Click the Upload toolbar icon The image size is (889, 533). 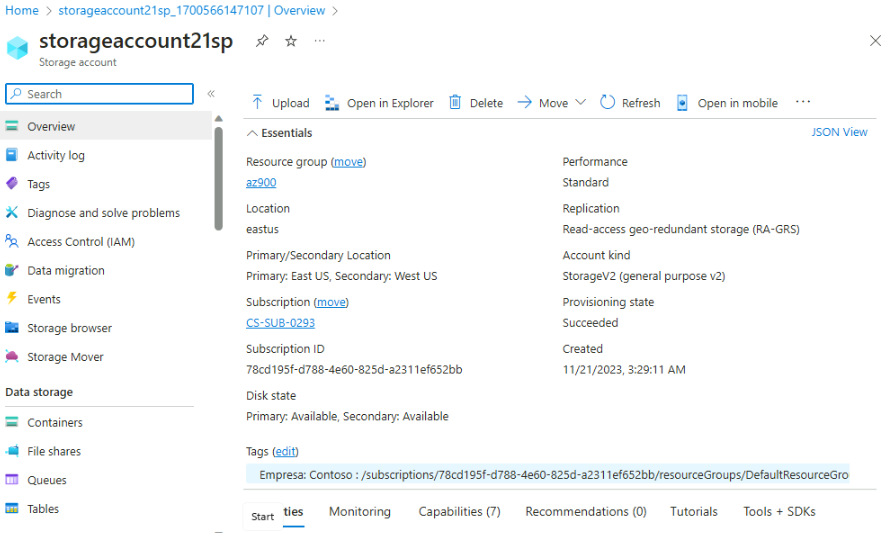click(258, 103)
